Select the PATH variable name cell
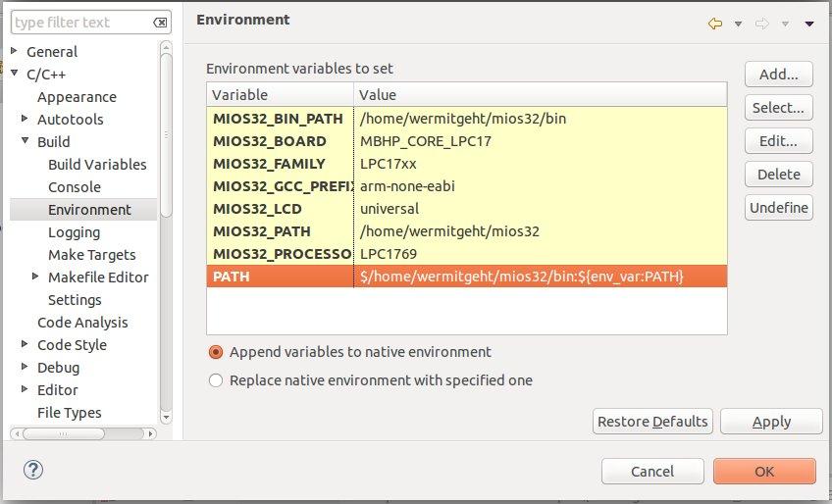Viewport: 832px width, 504px height. point(281,277)
